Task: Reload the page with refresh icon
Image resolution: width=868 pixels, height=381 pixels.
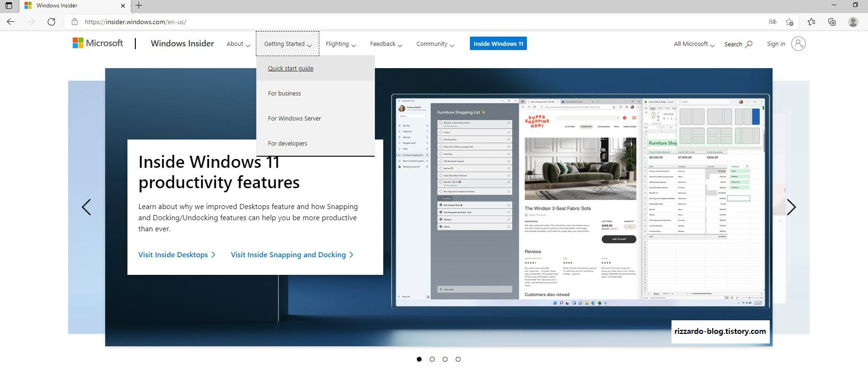Action: pyautogui.click(x=51, y=22)
